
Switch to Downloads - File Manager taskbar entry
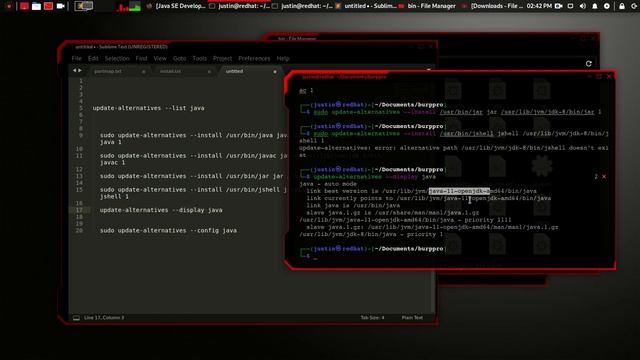(492, 6)
